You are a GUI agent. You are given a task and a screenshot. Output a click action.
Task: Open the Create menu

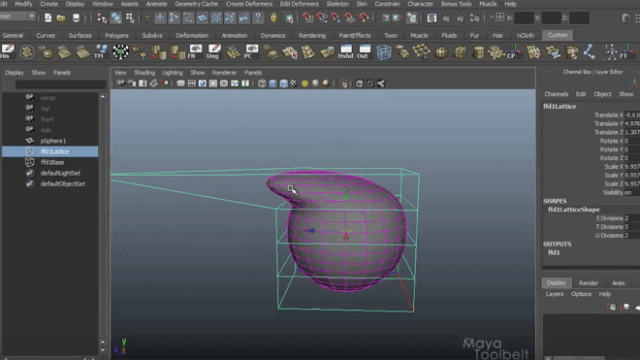(x=49, y=4)
